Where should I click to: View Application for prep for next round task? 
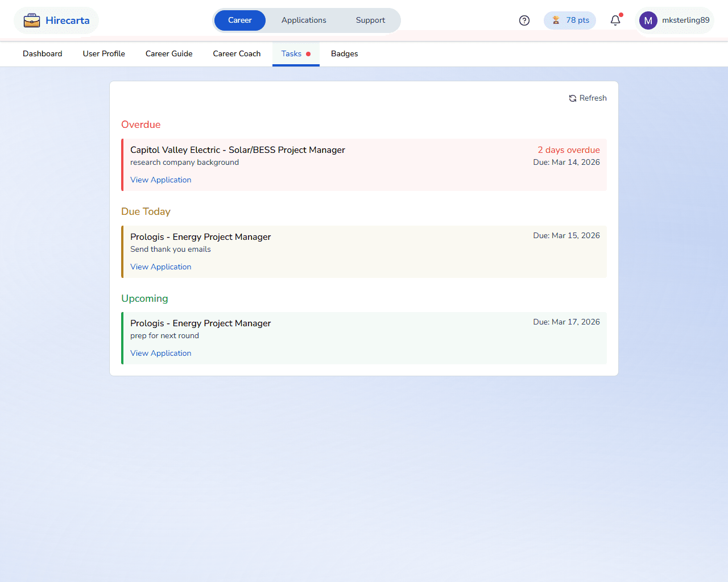tap(160, 354)
